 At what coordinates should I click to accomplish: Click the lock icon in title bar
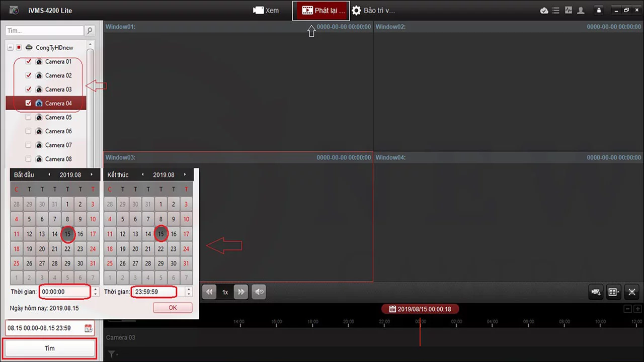point(598,11)
